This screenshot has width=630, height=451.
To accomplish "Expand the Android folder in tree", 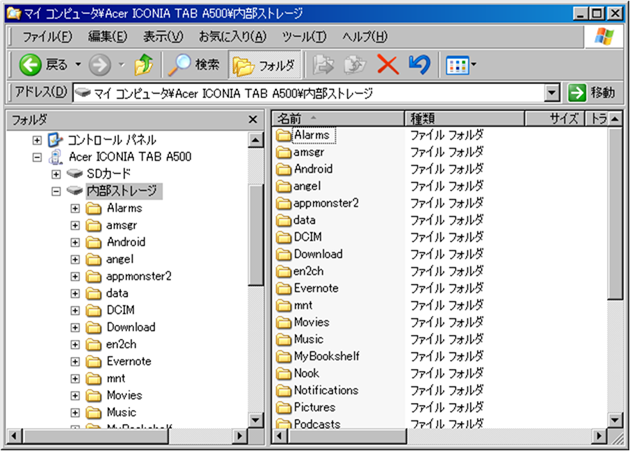I will tap(75, 242).
